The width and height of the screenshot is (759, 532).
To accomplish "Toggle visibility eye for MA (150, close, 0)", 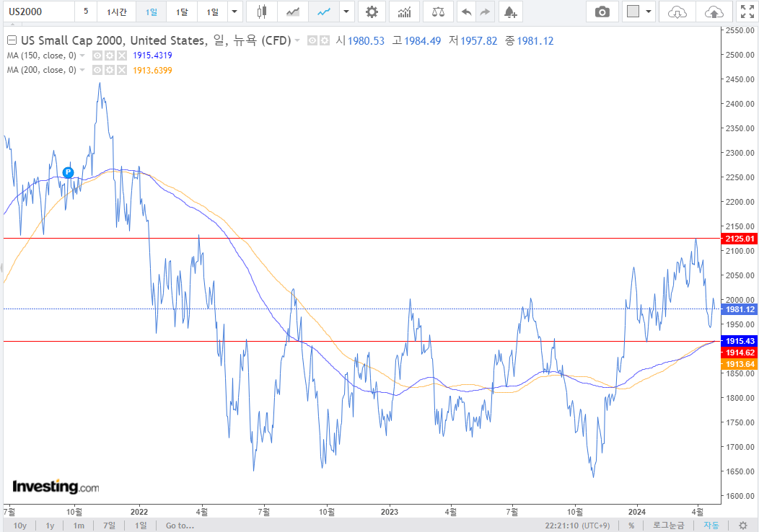I will 97,56.
